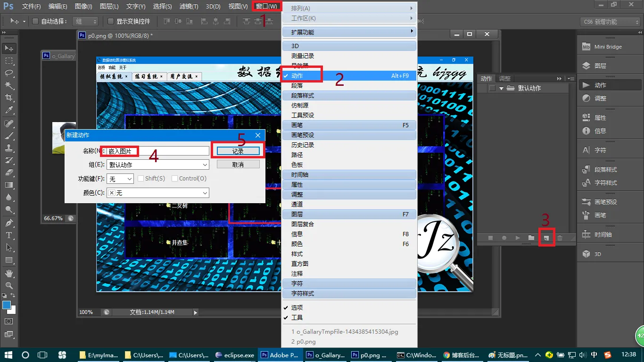Click the 取消 button
The height and width of the screenshot is (362, 644).
[238, 165]
